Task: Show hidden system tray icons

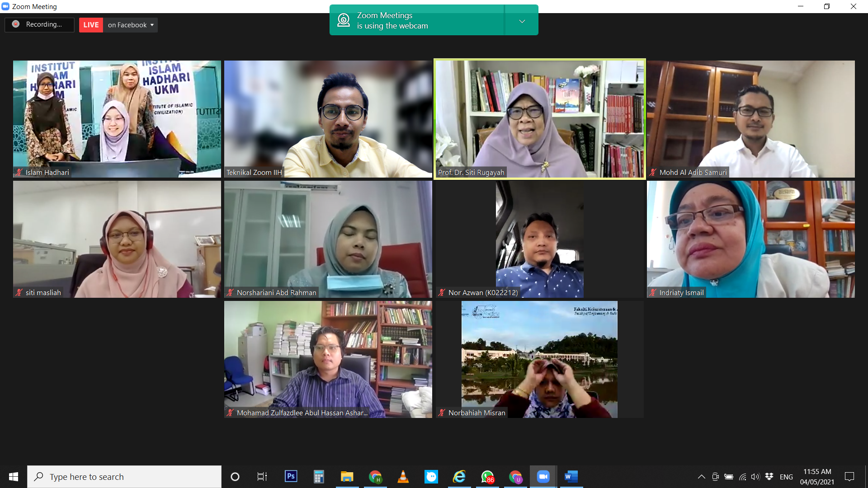Action: pos(701,477)
